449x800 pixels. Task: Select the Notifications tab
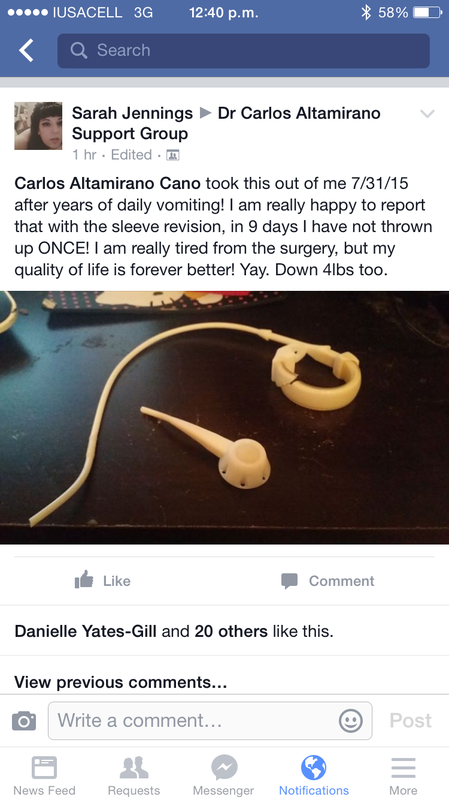(314, 775)
